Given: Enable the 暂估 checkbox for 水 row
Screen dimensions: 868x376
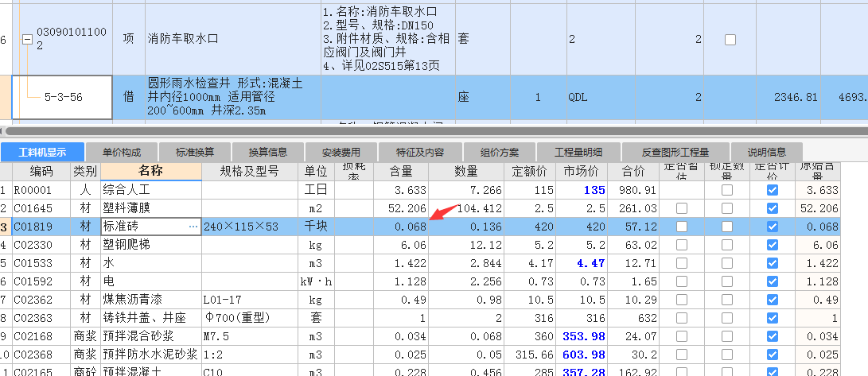Looking at the screenshot, I should [x=682, y=262].
